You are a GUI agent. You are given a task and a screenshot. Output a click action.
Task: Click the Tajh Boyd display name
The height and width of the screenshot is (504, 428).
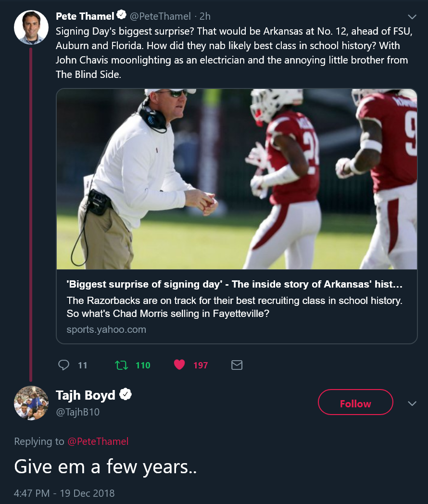tap(86, 395)
